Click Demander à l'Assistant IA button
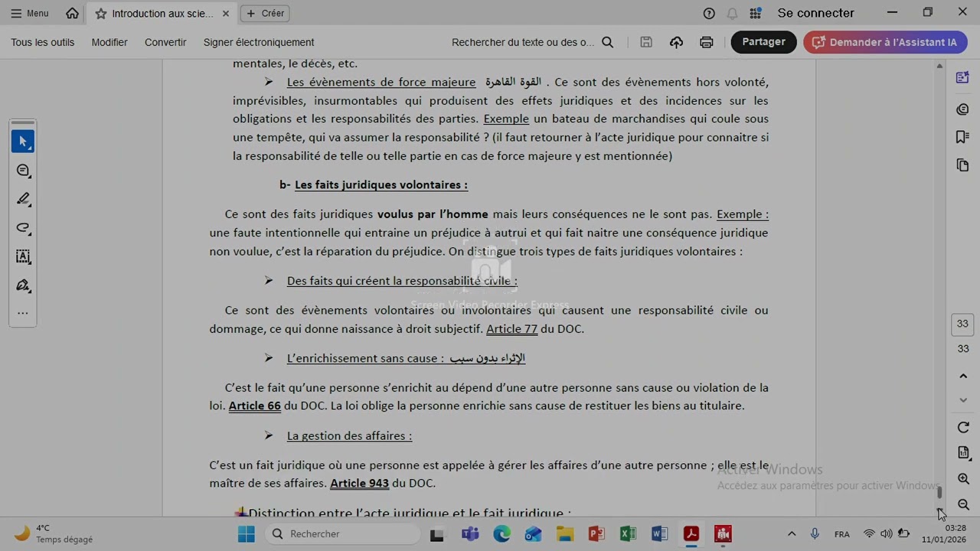The height and width of the screenshot is (551, 980). [x=885, y=42]
